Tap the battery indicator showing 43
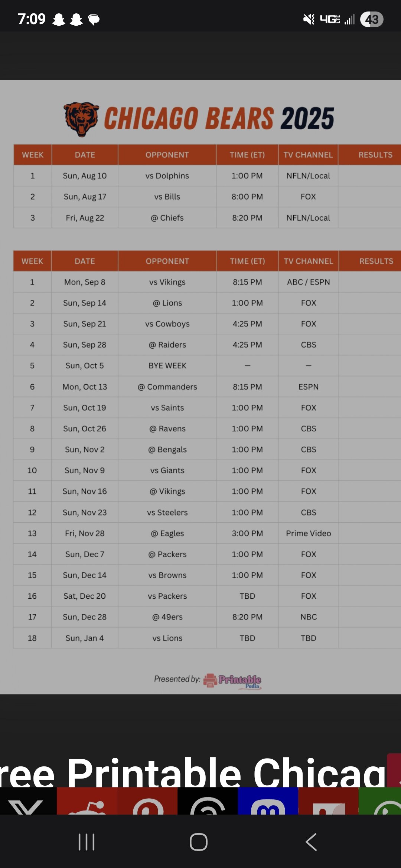Image resolution: width=401 pixels, height=868 pixels. point(372,19)
